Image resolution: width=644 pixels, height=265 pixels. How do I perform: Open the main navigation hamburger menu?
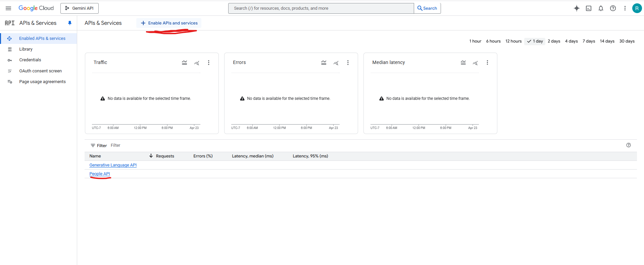(8, 8)
